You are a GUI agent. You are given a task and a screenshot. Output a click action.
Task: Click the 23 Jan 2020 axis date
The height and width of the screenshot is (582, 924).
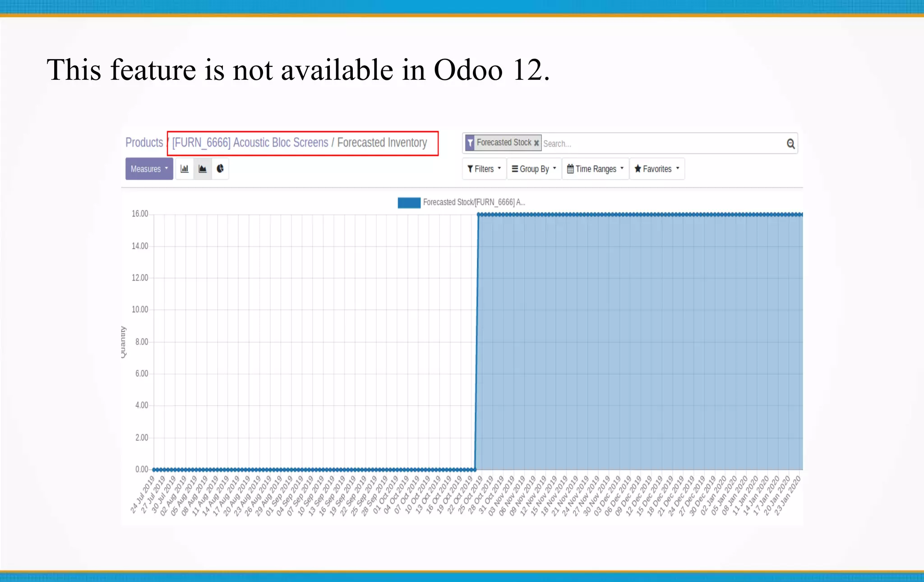(x=788, y=495)
